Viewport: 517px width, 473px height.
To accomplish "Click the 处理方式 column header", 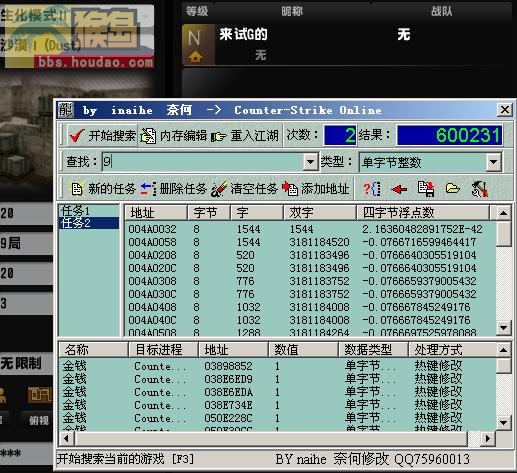I will click(x=452, y=350).
